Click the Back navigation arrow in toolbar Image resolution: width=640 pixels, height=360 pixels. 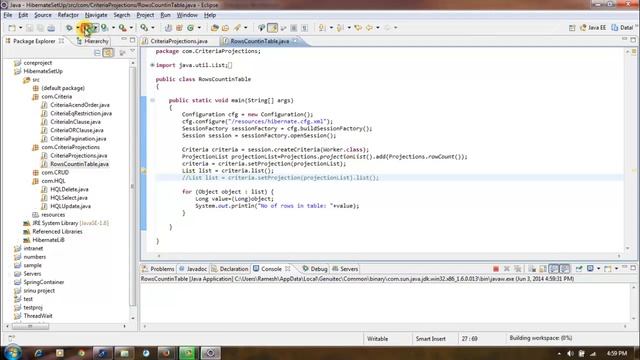click(x=369, y=28)
